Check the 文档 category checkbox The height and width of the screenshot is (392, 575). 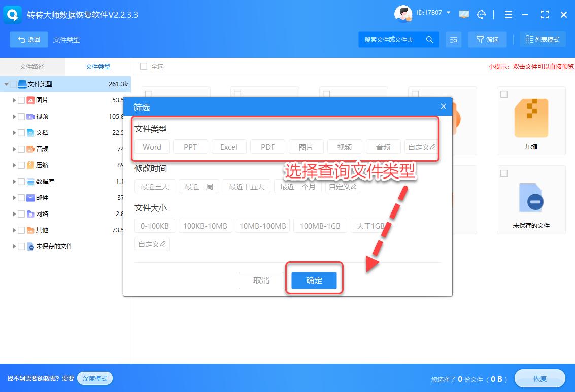tap(20, 132)
